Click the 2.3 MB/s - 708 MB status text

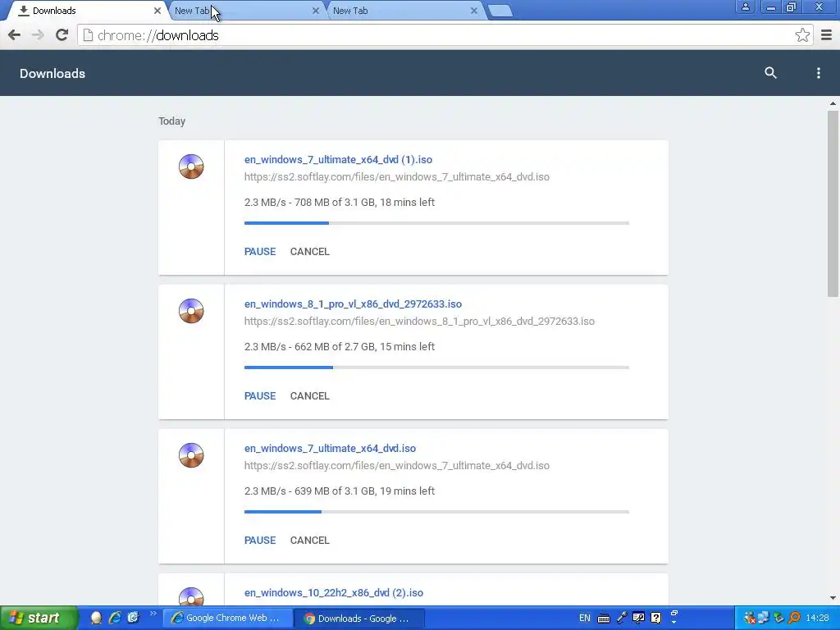coord(339,203)
